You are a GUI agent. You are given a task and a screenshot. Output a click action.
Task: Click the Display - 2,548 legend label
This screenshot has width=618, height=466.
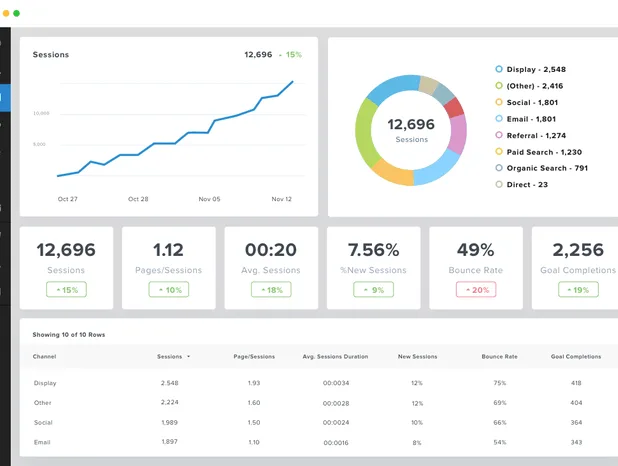536,69
